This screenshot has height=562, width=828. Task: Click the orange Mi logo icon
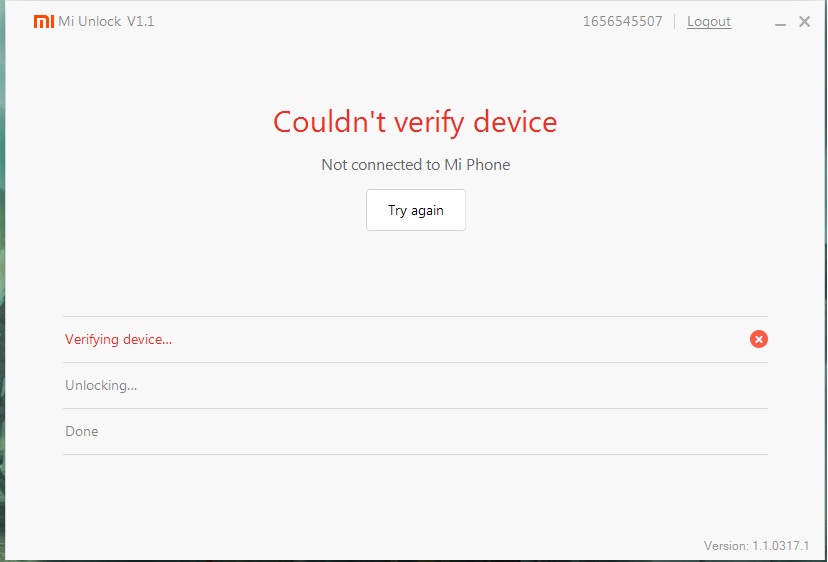tap(44, 22)
